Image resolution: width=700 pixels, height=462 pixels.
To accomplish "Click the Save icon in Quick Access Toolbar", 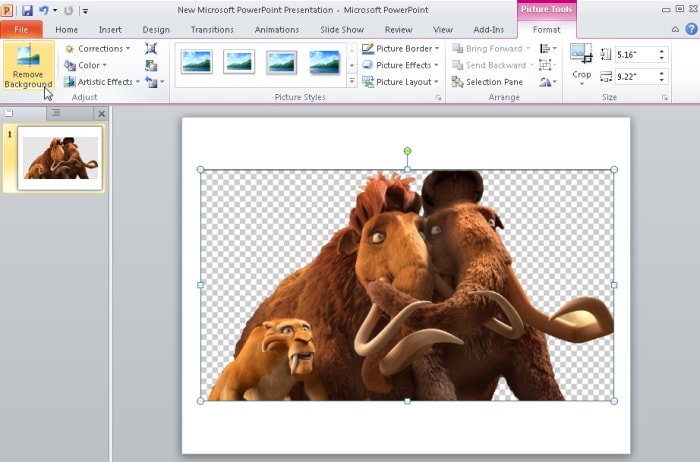I will point(27,10).
